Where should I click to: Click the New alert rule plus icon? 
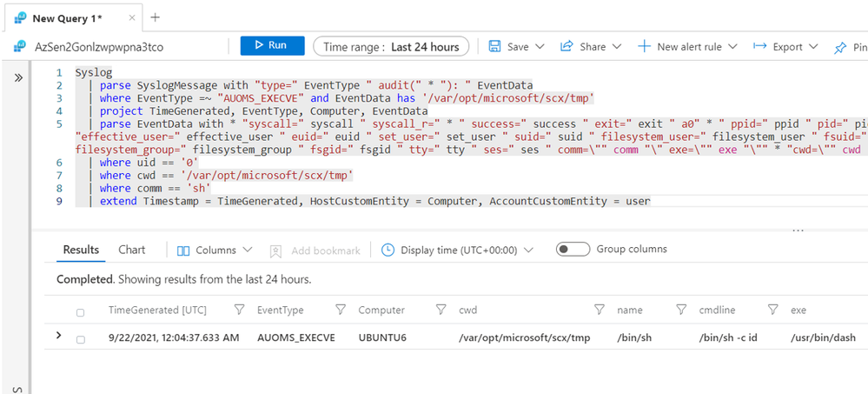[x=644, y=47]
